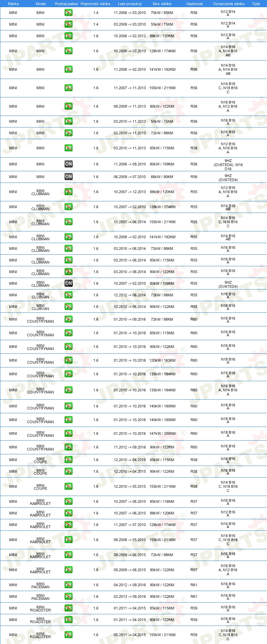This screenshot has width=267, height=644.
Task: Click the 10.2007 -> 06.2015 date cell
Action: click(130, 513)
